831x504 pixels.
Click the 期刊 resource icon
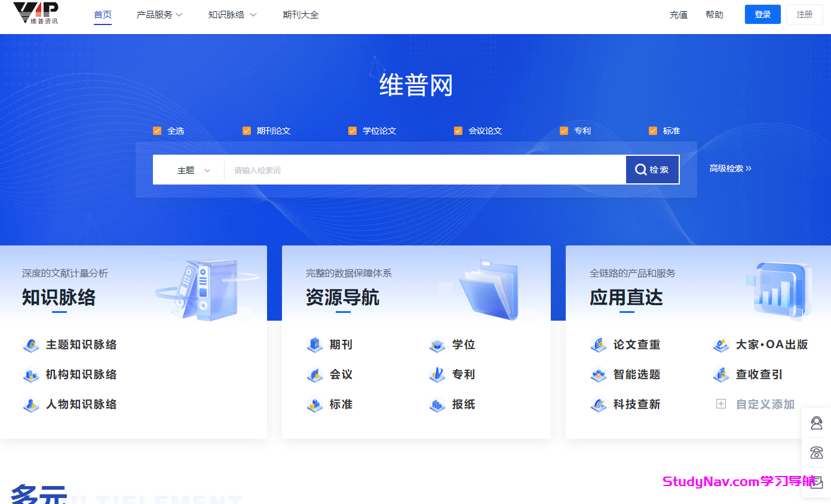[x=315, y=345]
